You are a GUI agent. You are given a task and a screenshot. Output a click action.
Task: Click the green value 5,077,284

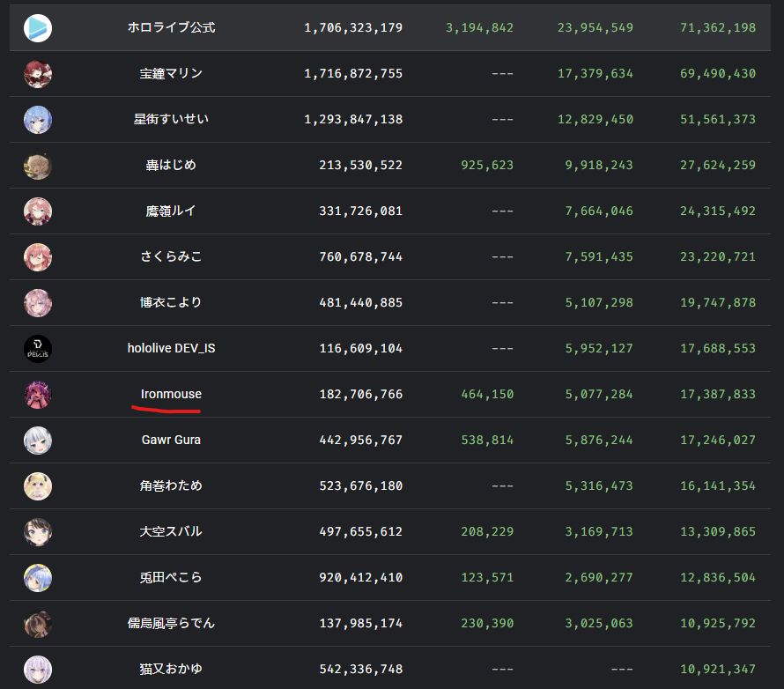point(599,395)
